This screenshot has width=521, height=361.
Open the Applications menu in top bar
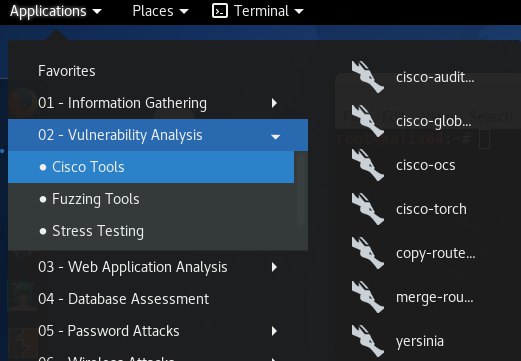pos(56,11)
